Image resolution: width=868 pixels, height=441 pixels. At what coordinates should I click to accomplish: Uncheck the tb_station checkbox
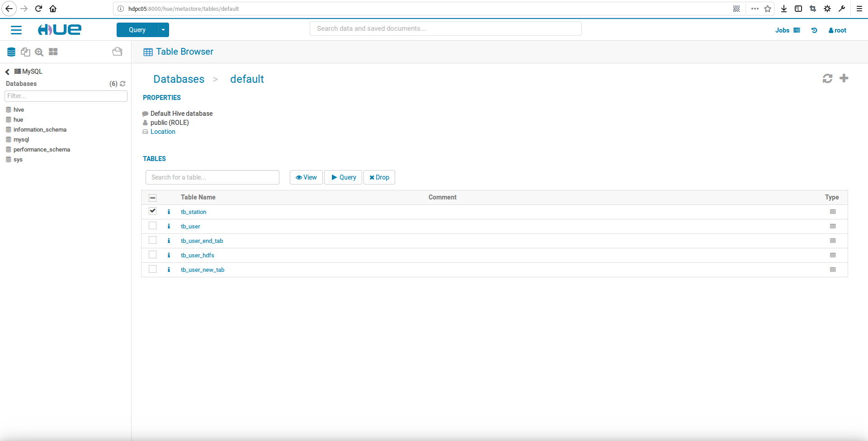click(x=153, y=211)
